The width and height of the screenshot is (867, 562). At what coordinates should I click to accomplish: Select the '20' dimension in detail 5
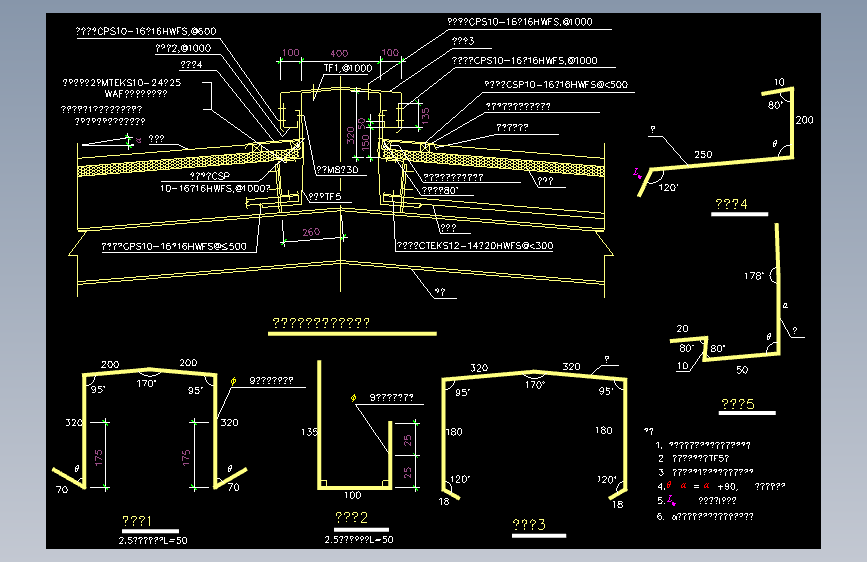click(x=683, y=329)
